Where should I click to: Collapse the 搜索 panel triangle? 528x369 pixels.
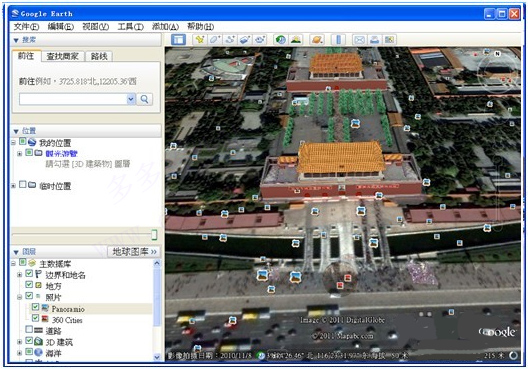(16, 40)
